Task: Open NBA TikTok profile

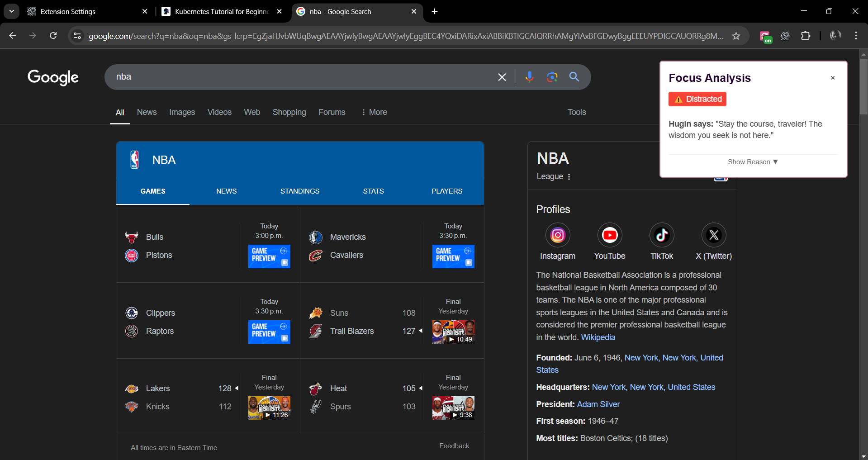Action: 662,235
